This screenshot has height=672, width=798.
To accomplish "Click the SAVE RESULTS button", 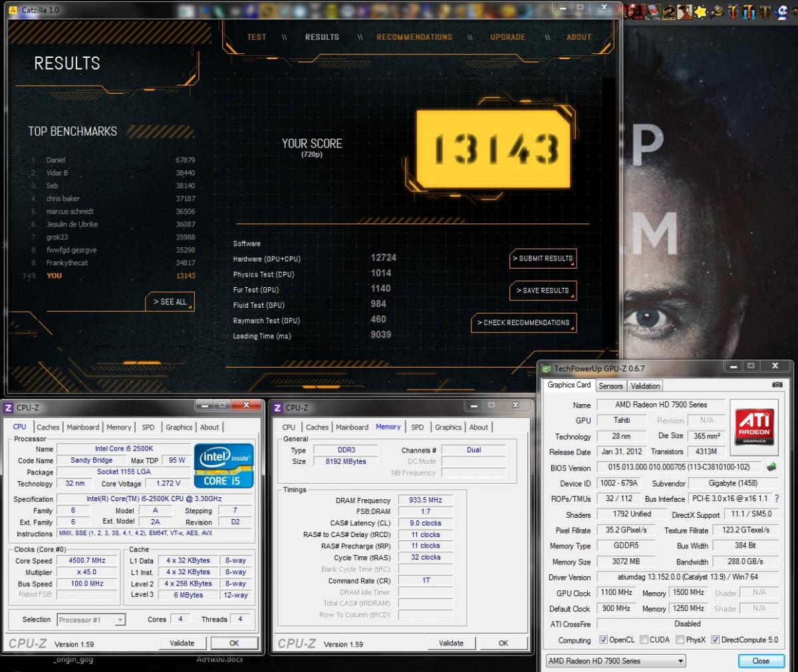I will (x=543, y=290).
